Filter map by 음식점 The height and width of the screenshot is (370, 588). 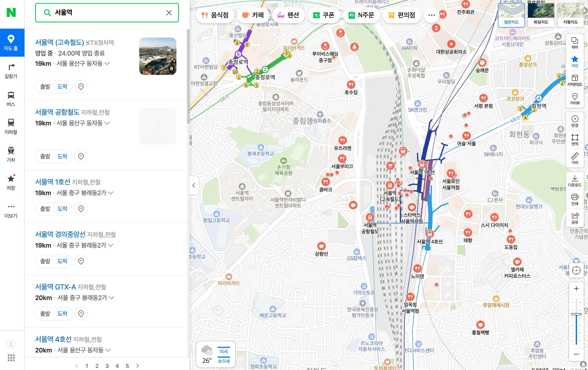(215, 15)
